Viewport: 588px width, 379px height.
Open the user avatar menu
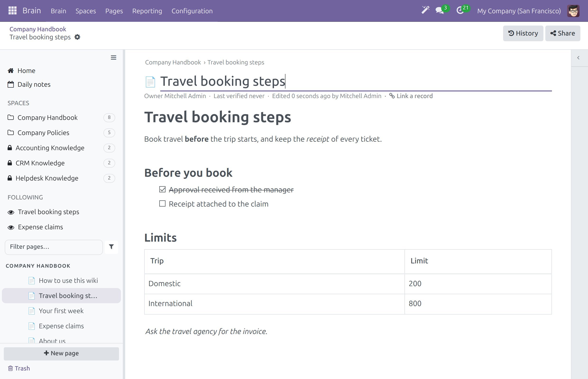coord(573,11)
